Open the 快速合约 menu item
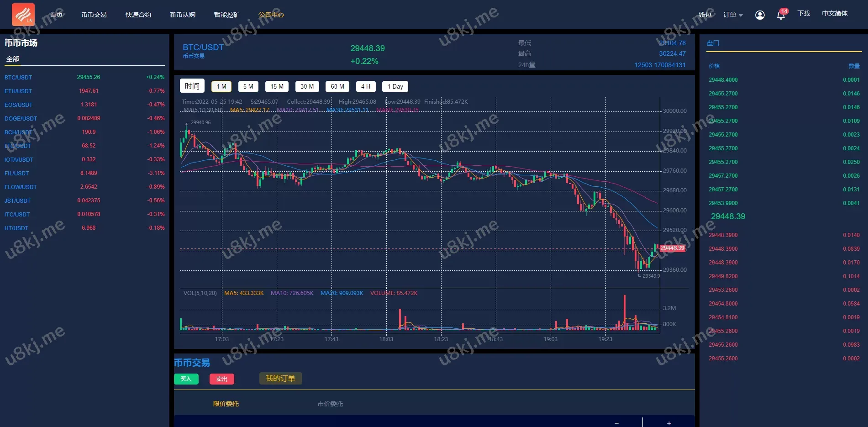The image size is (868, 427). [138, 15]
